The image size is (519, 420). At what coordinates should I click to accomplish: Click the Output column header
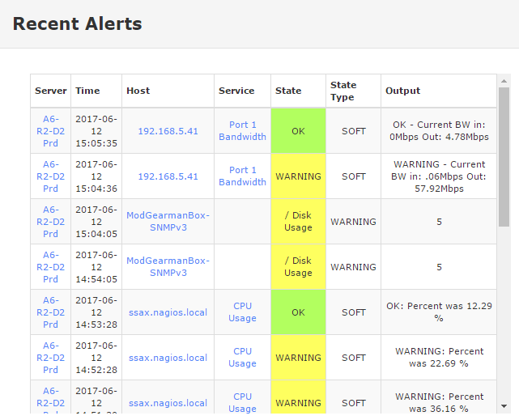[x=402, y=91]
